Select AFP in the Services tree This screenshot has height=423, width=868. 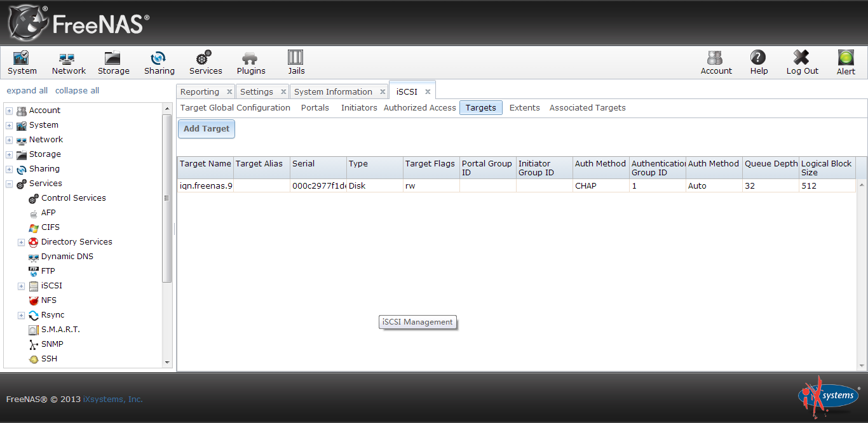pyautogui.click(x=48, y=213)
